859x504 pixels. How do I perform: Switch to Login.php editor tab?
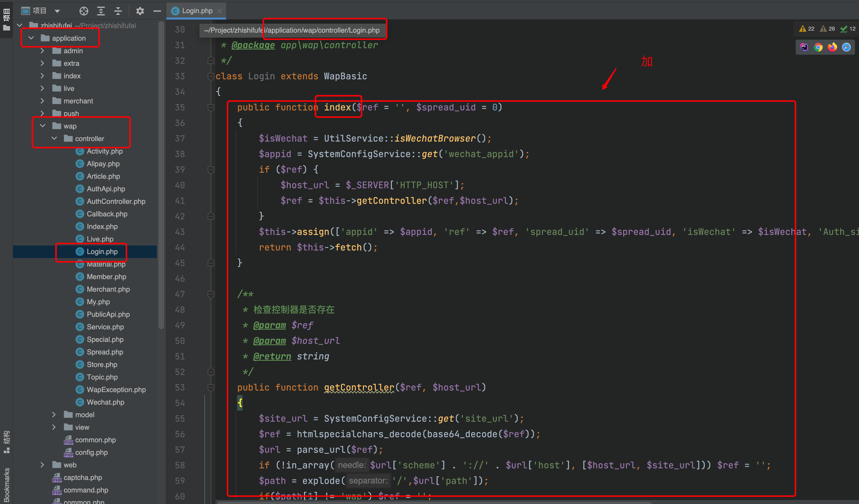[x=197, y=11]
